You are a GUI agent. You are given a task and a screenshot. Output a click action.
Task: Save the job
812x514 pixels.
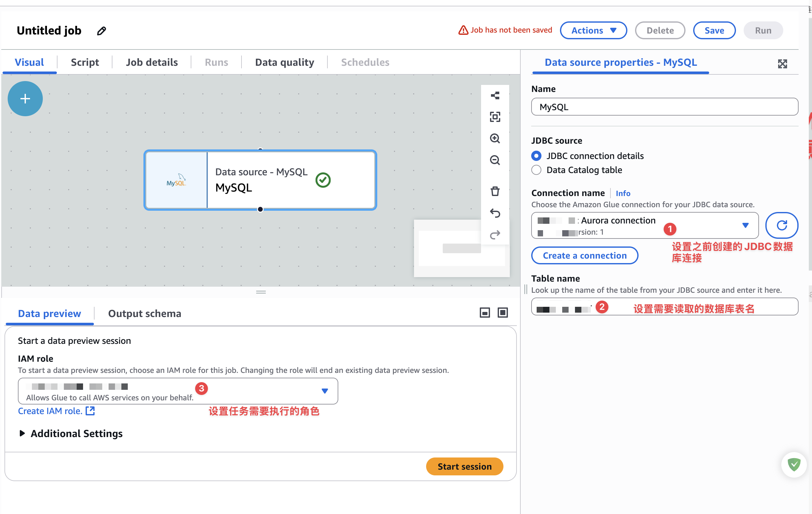pos(714,30)
